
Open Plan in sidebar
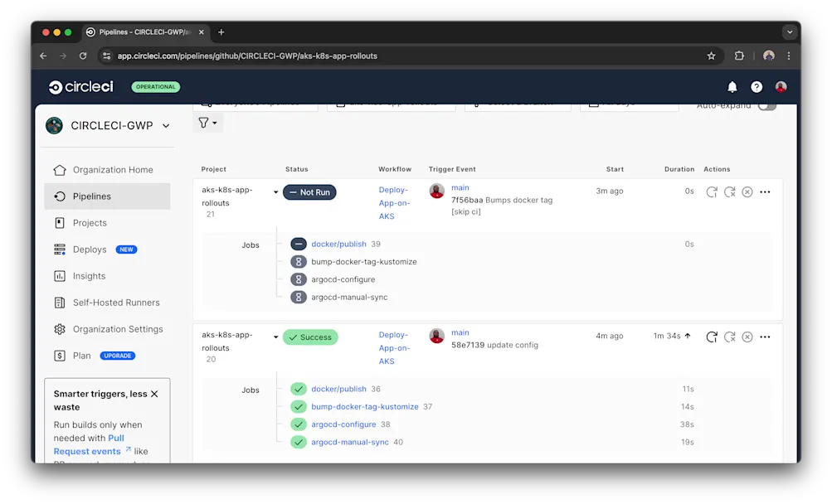tap(72, 356)
